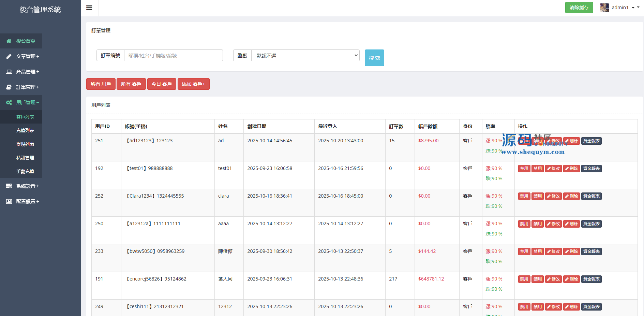Click the home icon beside 後台首頁
This screenshot has width=644, height=316.
coord(9,41)
